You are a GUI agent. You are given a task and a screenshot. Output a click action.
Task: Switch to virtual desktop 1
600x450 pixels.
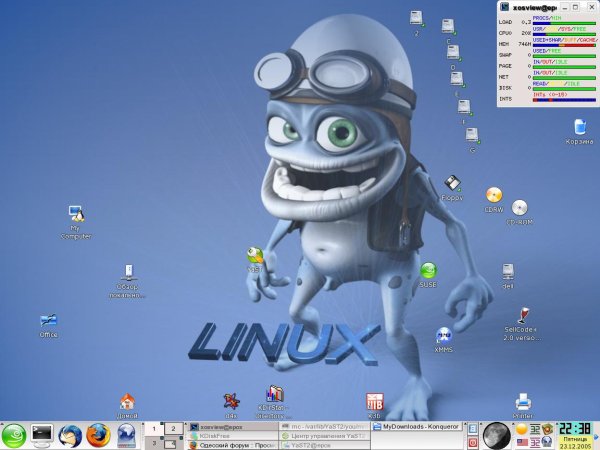click(154, 429)
